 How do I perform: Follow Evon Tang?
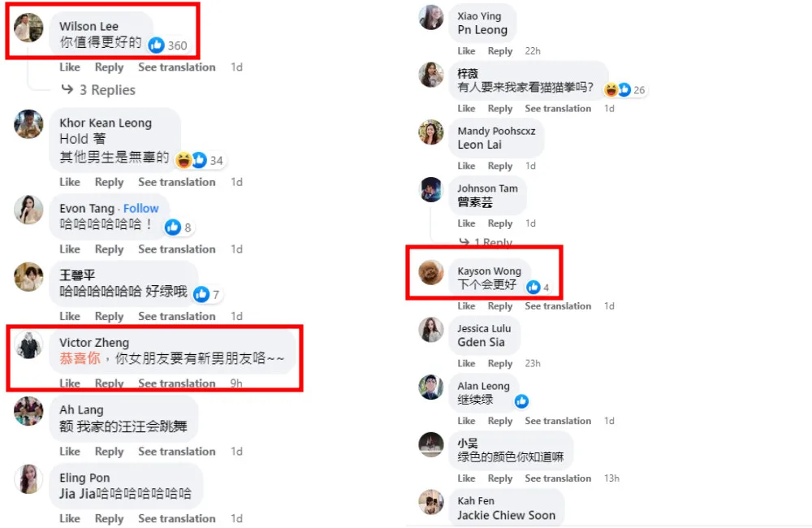coord(140,208)
